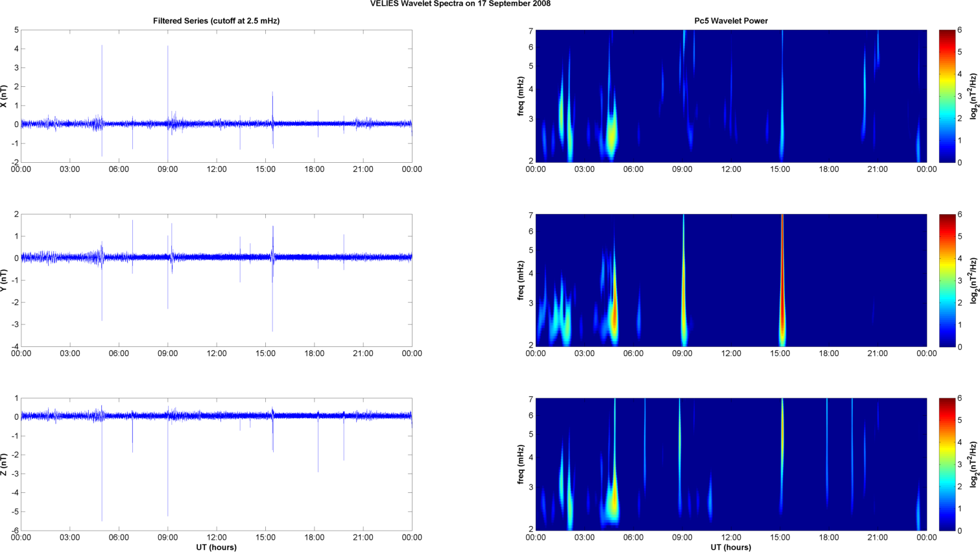This screenshot has height=552, width=980.
Task: Click the log2(nT²/Hz) label beside the bottom color bar
Action: (974, 464)
